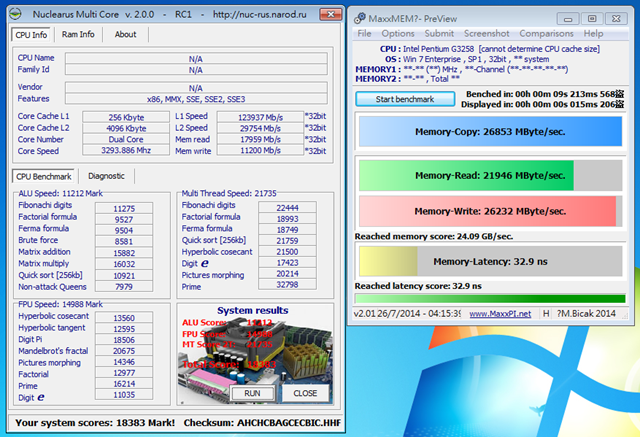The image size is (640, 437).
Task: Open the www.MaxxPI.net link
Action: [500, 314]
